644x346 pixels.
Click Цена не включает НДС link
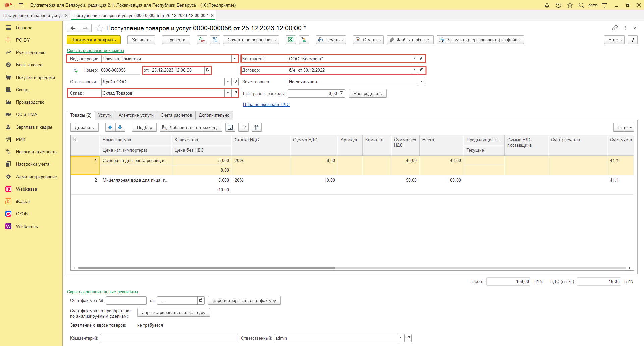tap(266, 104)
